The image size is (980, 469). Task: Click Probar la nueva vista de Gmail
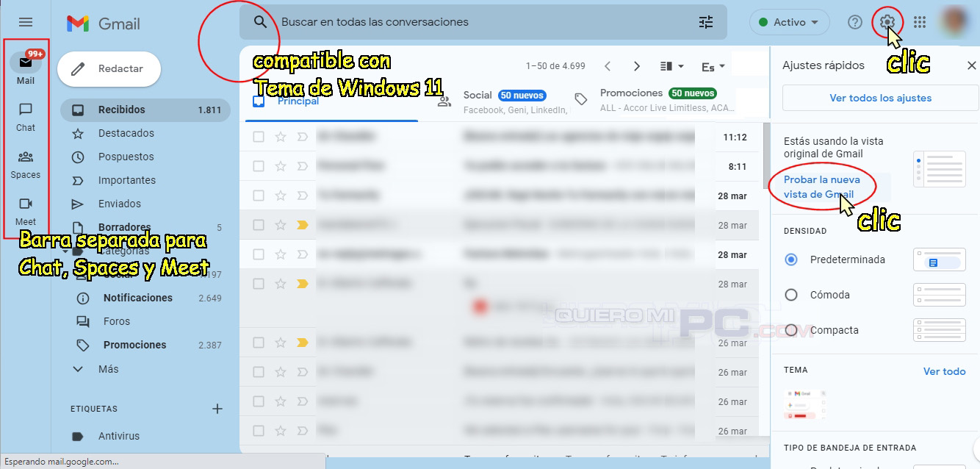coord(821,187)
